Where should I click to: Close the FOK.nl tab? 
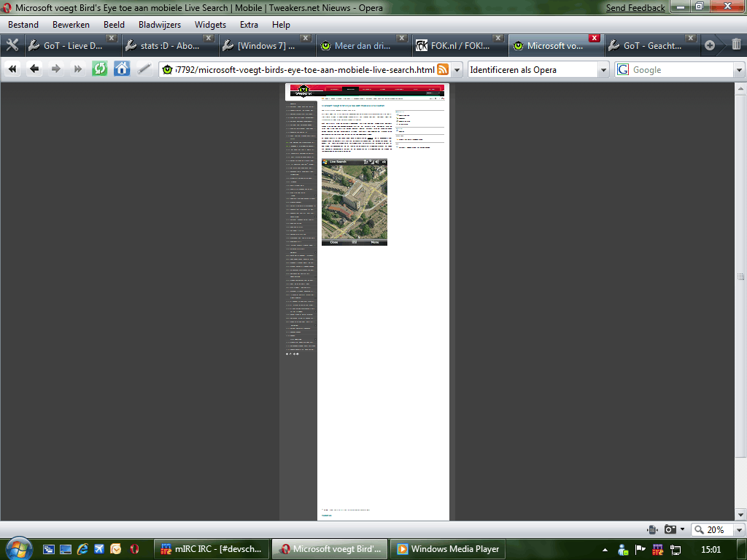[498, 38]
